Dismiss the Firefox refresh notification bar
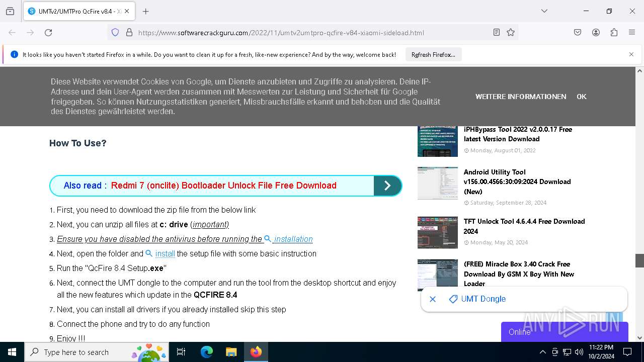Image resolution: width=644 pixels, height=362 pixels. point(631,54)
